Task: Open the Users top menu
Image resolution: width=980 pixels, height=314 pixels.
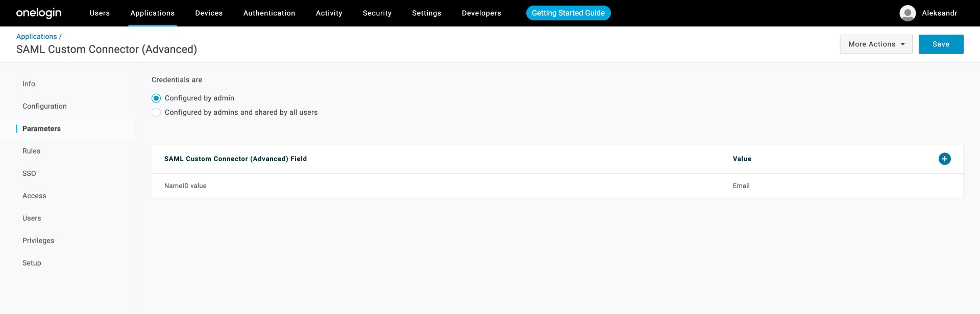Action: [x=100, y=13]
